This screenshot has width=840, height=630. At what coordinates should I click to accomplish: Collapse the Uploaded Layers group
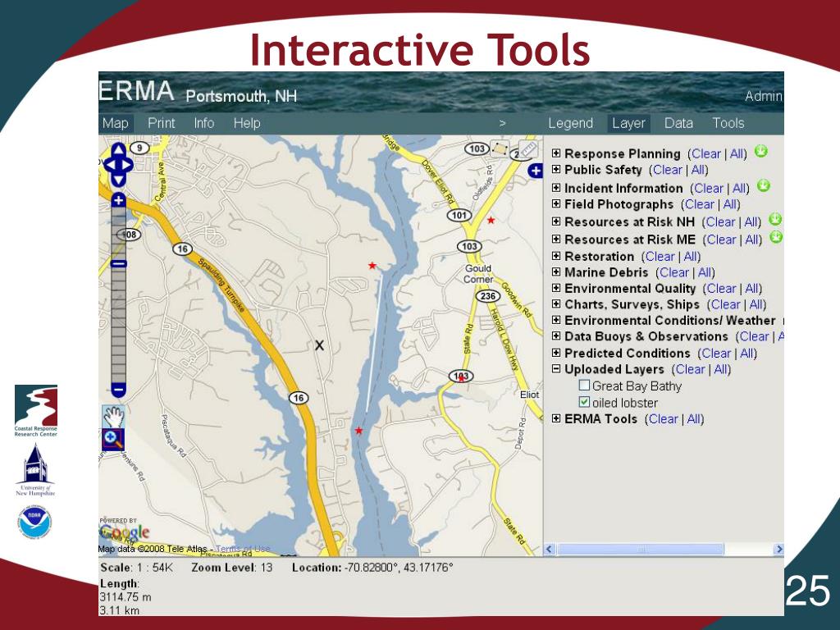pos(556,369)
